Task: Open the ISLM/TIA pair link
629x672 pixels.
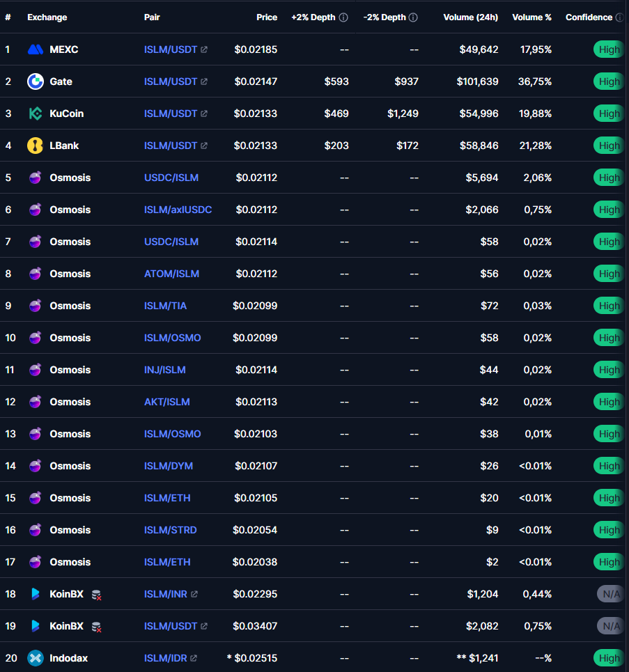Action: click(166, 306)
